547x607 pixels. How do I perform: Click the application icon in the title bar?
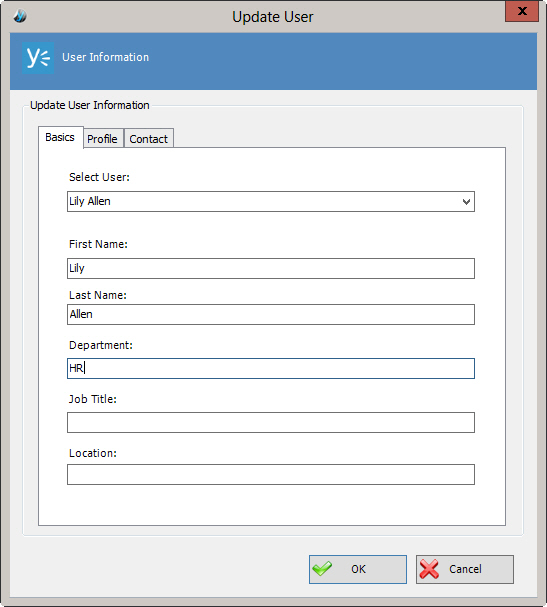point(20,16)
